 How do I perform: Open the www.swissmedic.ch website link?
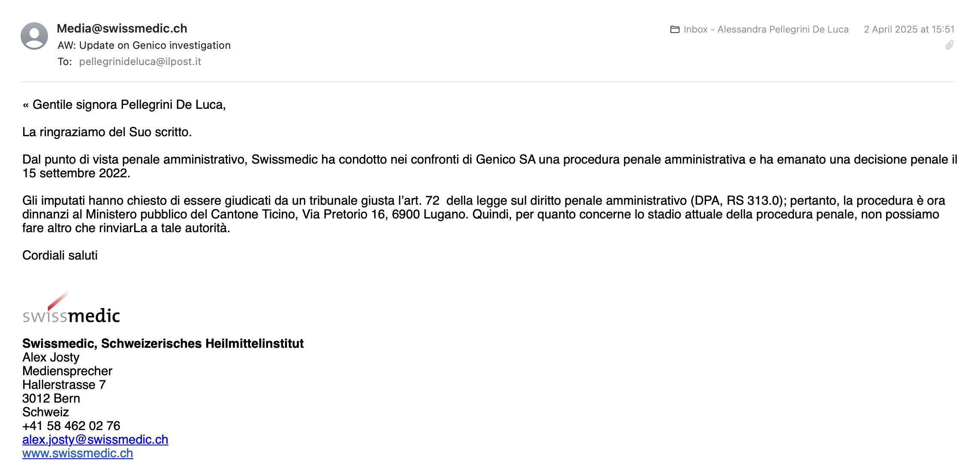point(78,453)
